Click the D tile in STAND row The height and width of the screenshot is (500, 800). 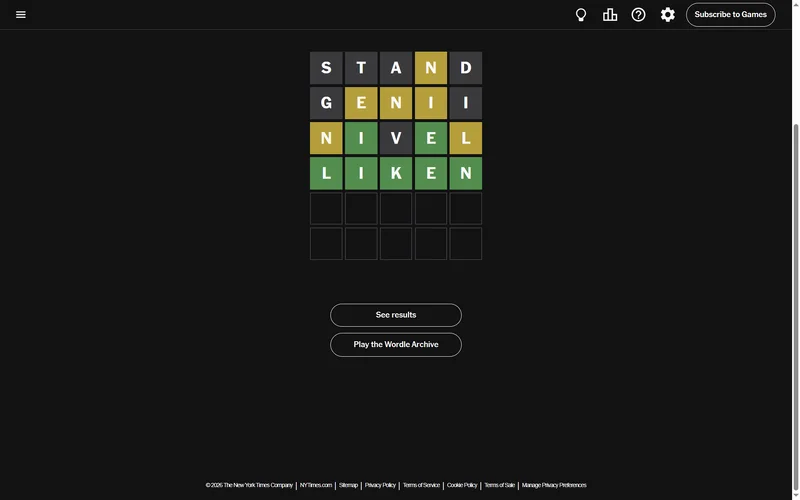[466, 68]
